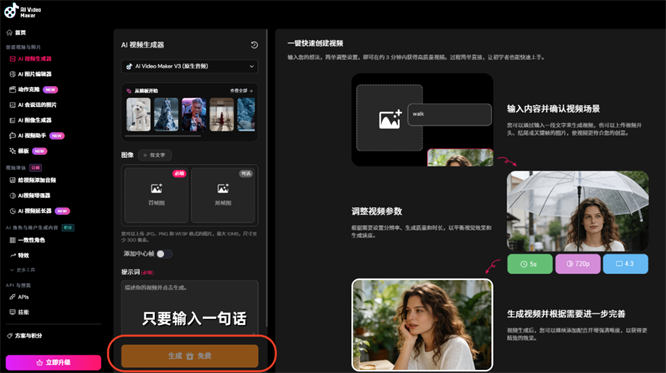Open the AI Video Maker V3 model dropdown
This screenshot has height=373, width=666.
tap(189, 67)
